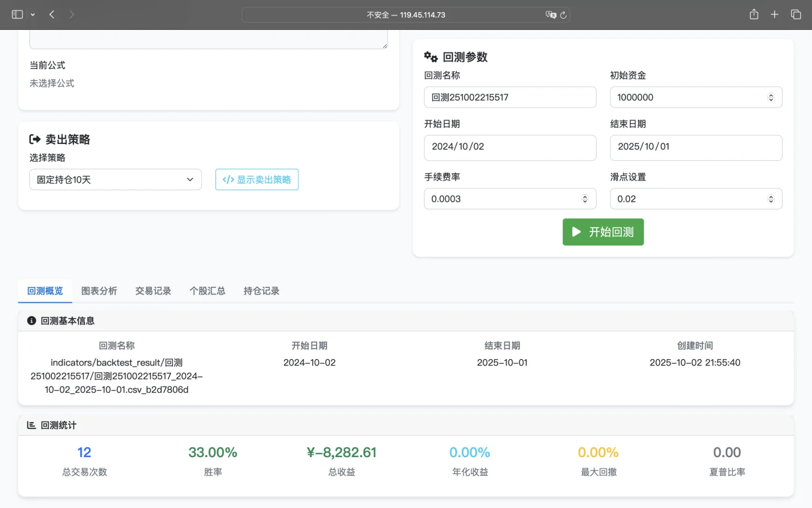
Task: Open the 持仓记录 tab
Action: click(x=261, y=291)
